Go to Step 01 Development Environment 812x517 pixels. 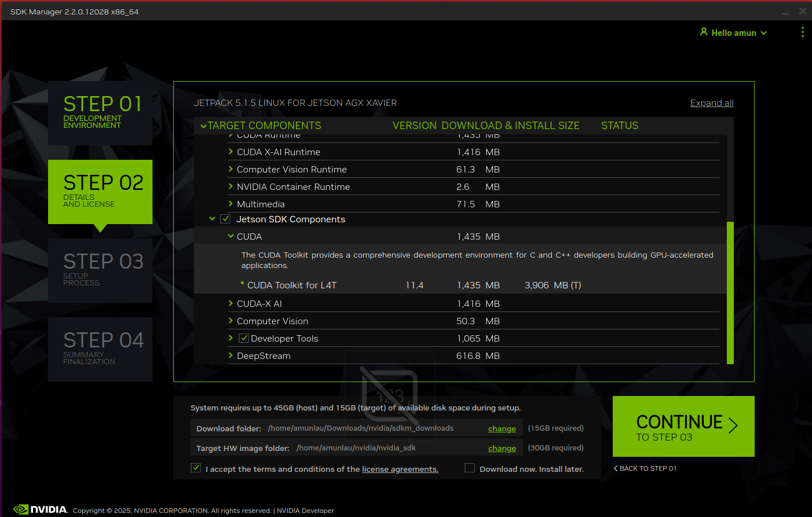[x=100, y=113]
